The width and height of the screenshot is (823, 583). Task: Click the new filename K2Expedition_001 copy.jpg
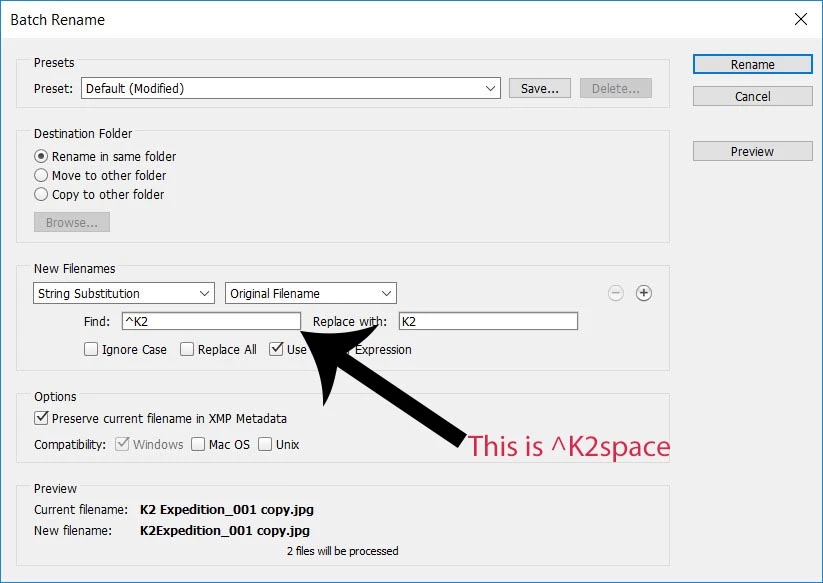click(x=225, y=531)
